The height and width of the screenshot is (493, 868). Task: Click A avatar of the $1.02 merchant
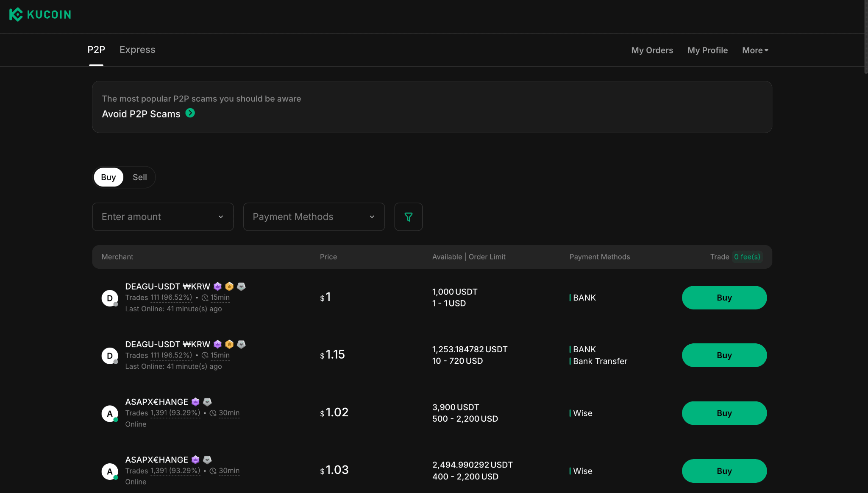(110, 413)
